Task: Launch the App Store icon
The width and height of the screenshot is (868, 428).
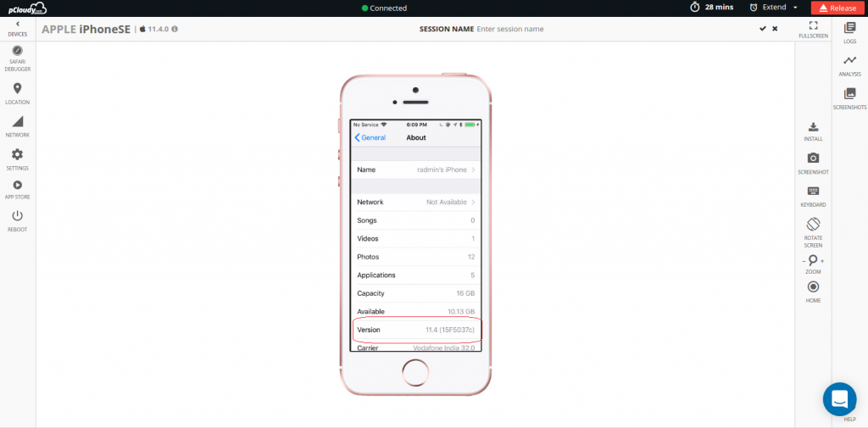Action: pyautogui.click(x=17, y=186)
